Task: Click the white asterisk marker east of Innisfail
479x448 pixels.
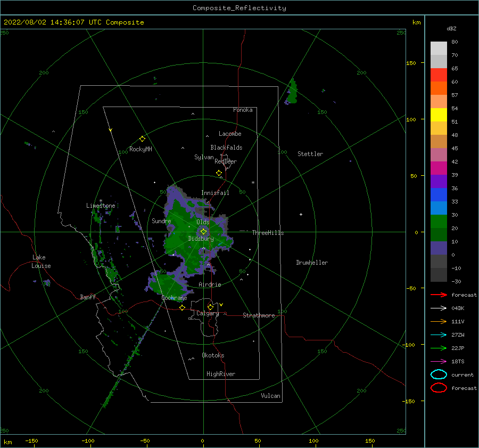Action: 253,183
